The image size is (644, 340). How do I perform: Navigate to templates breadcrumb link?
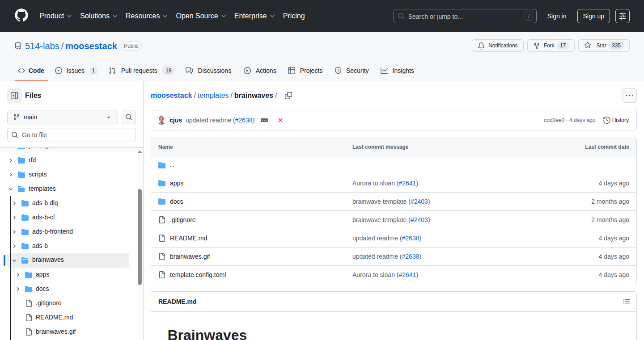213,96
